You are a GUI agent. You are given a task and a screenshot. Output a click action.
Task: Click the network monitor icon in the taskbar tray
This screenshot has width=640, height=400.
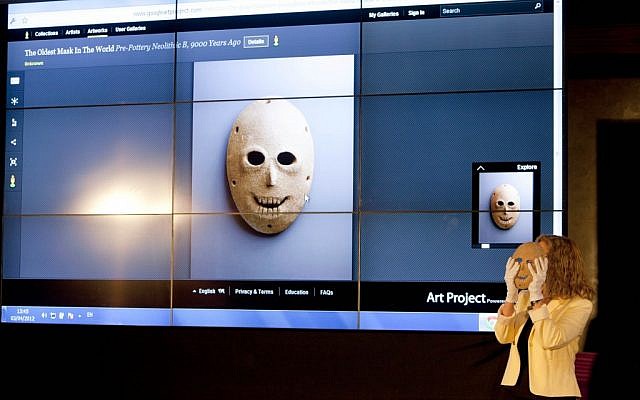(53, 316)
